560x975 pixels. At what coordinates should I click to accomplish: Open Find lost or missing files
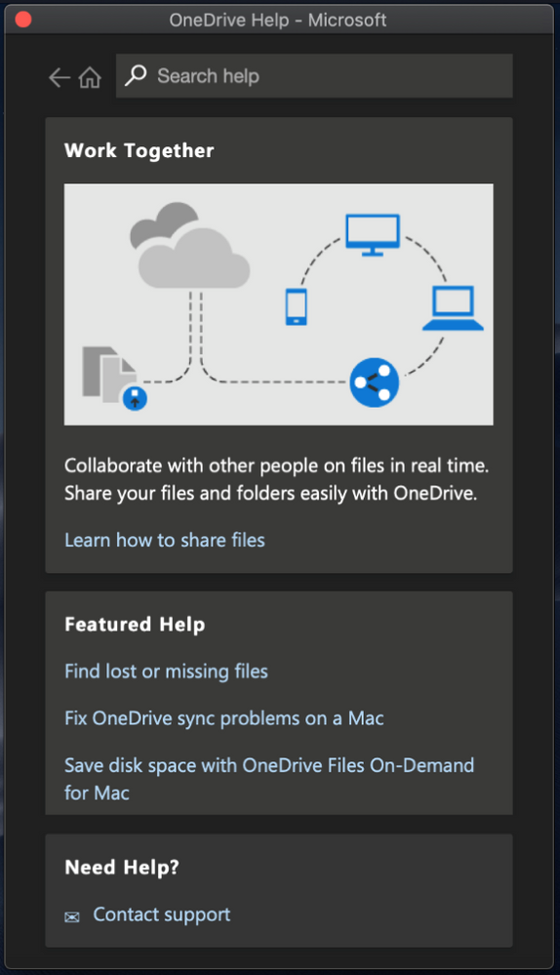click(x=166, y=671)
